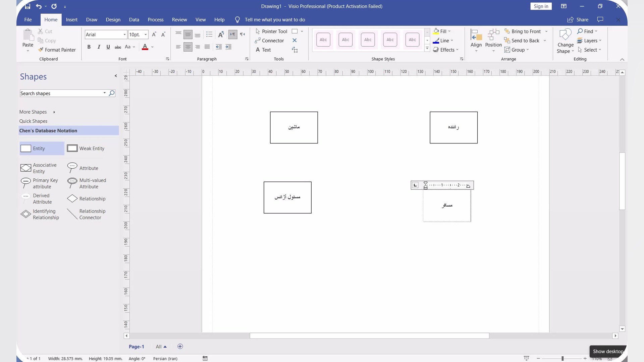Image resolution: width=644 pixels, height=362 pixels.
Task: Click the search shapes magnifier icon
Action: pos(112,93)
